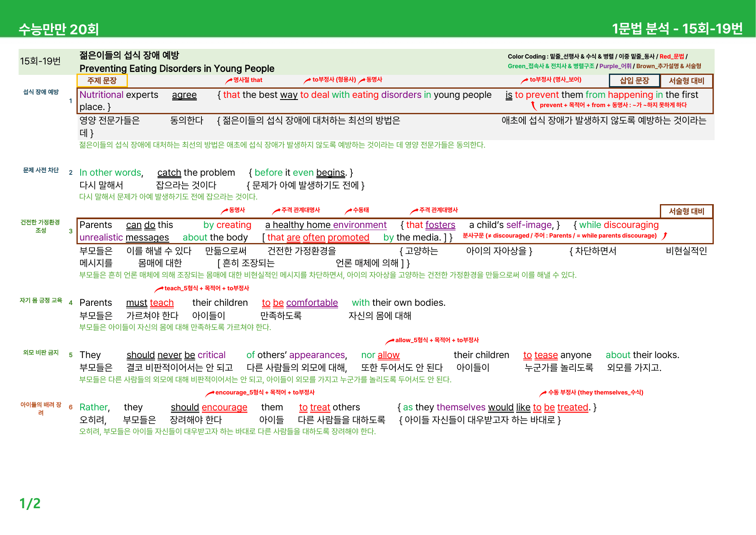Click the red arrow before 'prevent + 목적어' note
This screenshot has width=756, height=535.
(x=534, y=105)
